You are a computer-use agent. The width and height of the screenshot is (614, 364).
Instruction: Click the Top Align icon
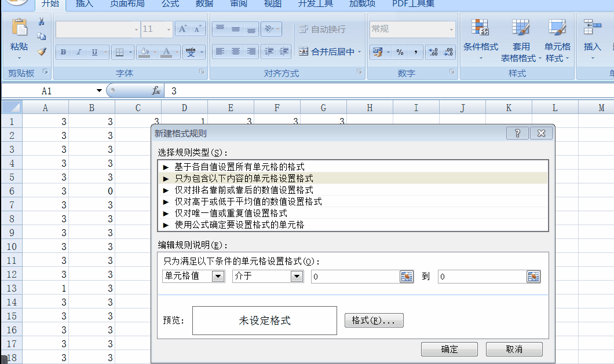point(220,28)
